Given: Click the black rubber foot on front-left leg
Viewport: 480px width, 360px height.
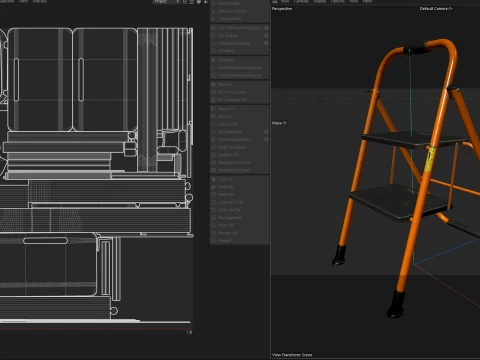Looking at the screenshot, I should coord(340,255).
